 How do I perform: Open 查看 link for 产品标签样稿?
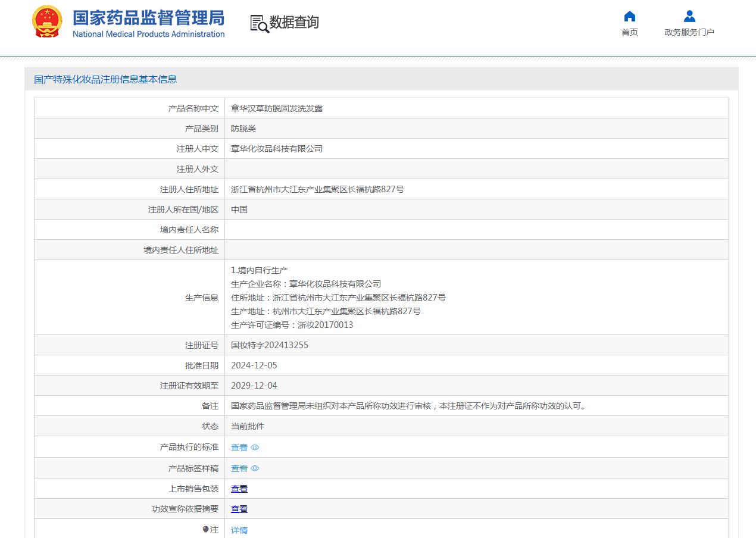(239, 468)
